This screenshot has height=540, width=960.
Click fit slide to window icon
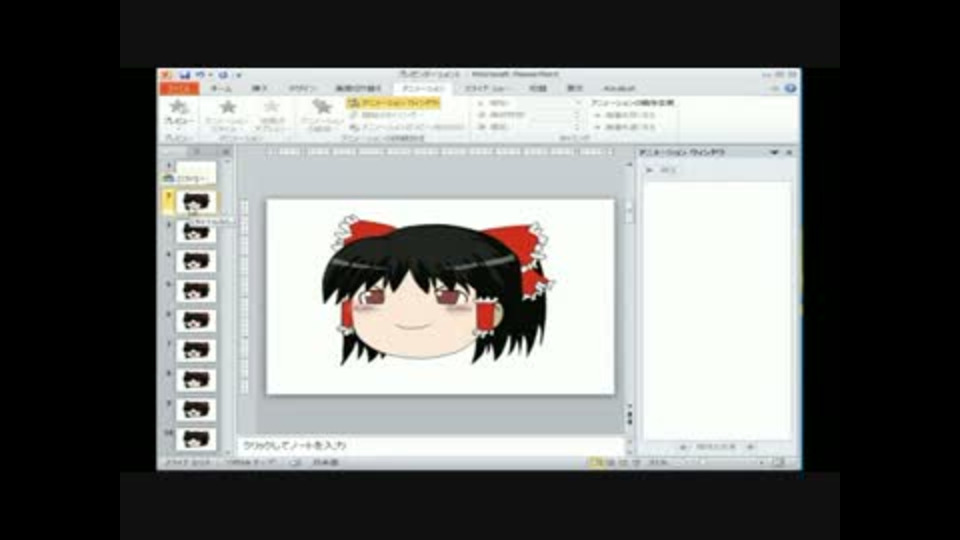(x=779, y=463)
